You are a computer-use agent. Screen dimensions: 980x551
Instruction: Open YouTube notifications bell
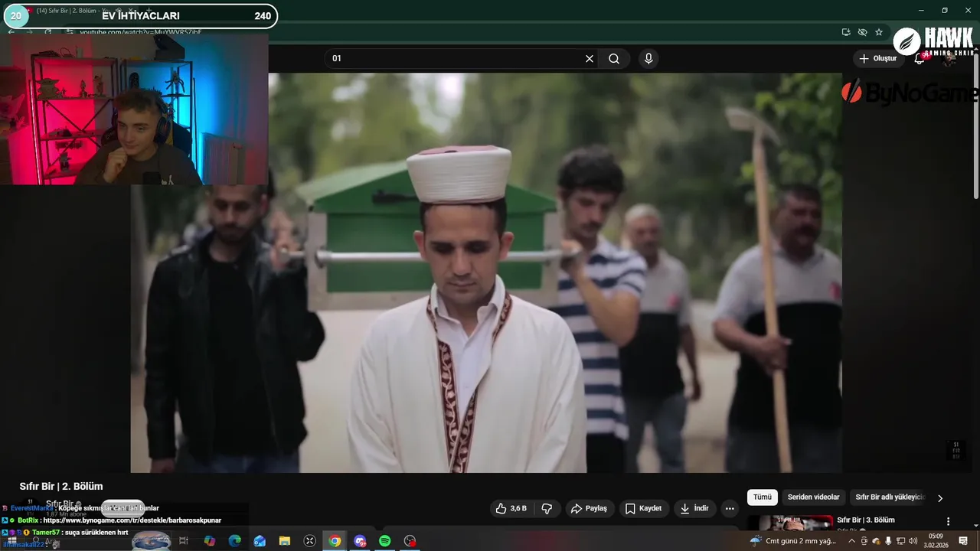coord(920,59)
